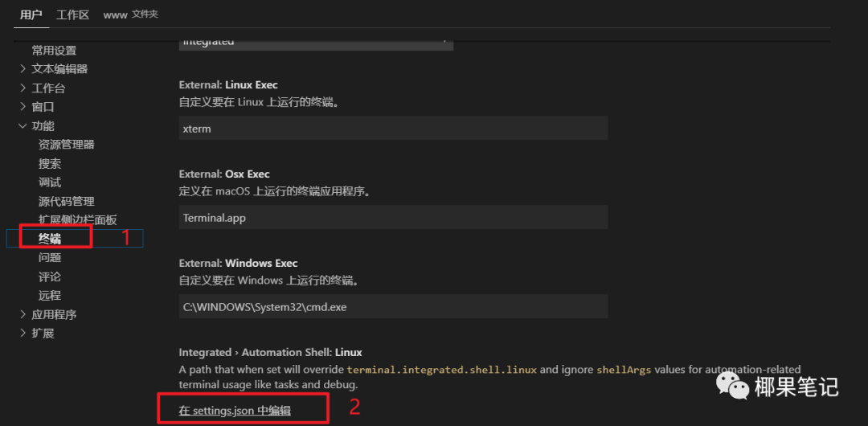
Task: Click the 自定义要在 Windows 上运行的终端 description
Action: click(x=269, y=281)
